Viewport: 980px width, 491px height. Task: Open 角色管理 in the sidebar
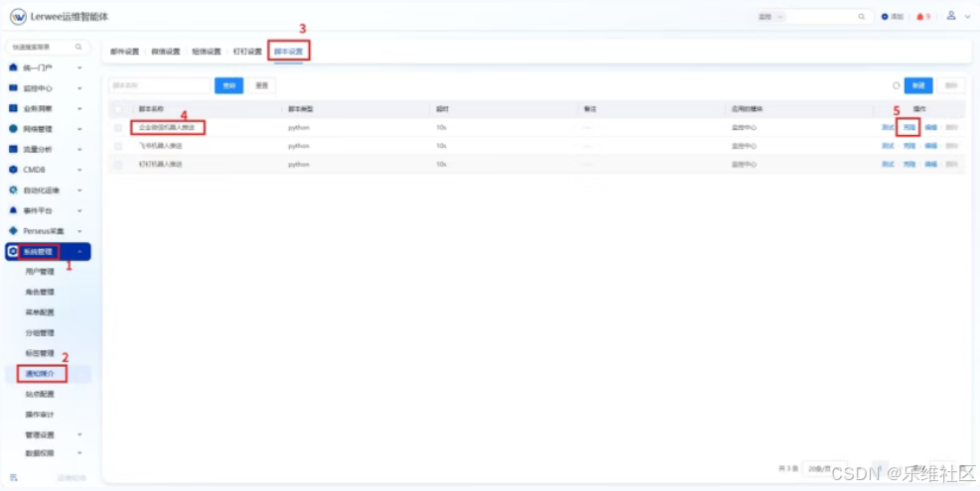click(40, 292)
